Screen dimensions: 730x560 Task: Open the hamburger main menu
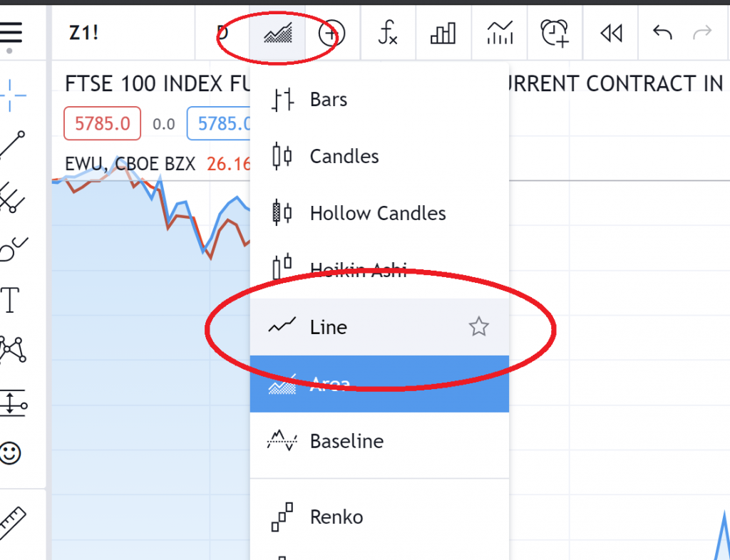pyautogui.click(x=12, y=33)
